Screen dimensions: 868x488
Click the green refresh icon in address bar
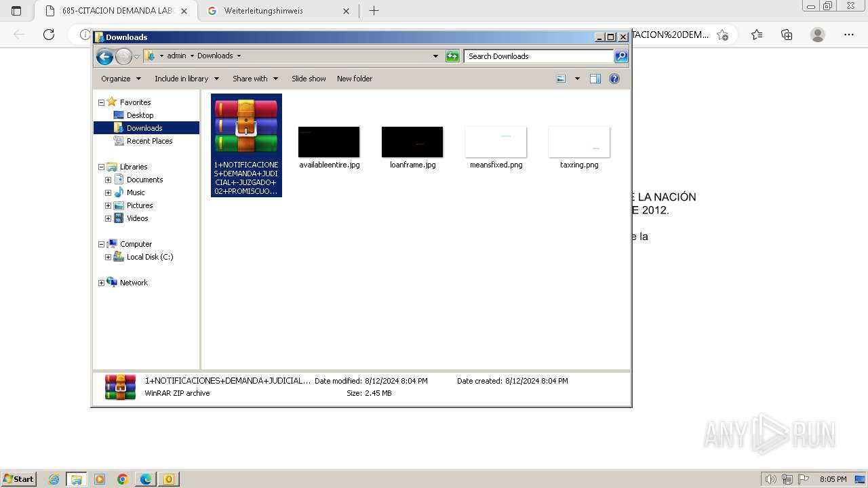point(452,56)
